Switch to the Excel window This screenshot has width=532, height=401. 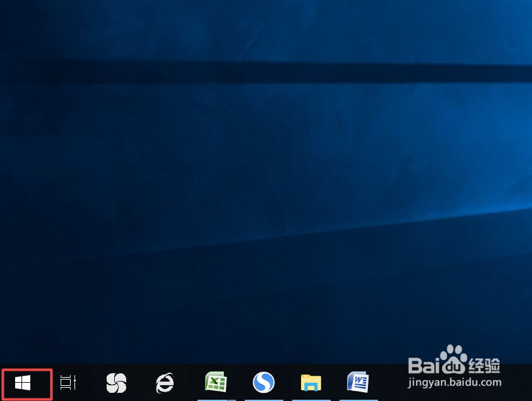coord(216,382)
